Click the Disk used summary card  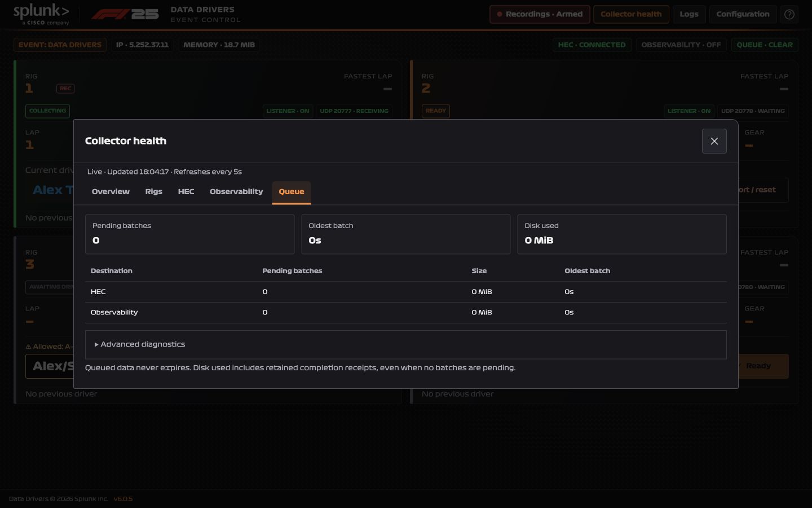(x=622, y=234)
